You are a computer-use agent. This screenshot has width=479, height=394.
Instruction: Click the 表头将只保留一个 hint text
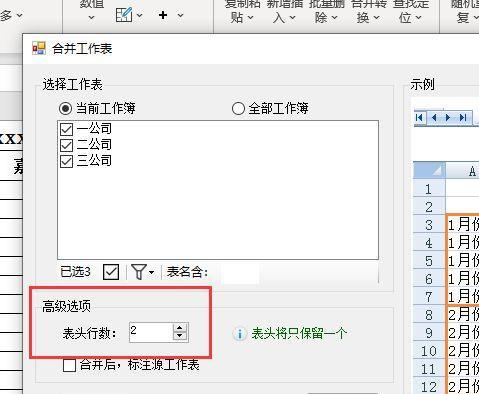coord(299,333)
